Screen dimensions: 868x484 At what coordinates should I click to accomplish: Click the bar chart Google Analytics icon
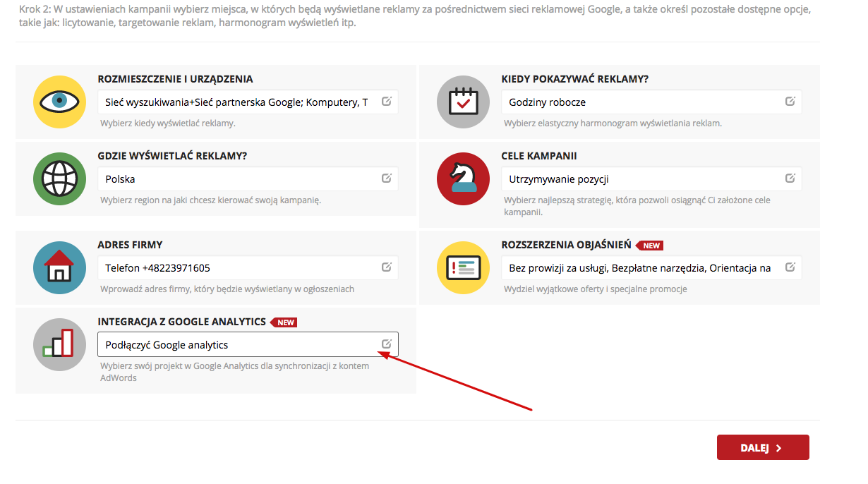[59, 344]
